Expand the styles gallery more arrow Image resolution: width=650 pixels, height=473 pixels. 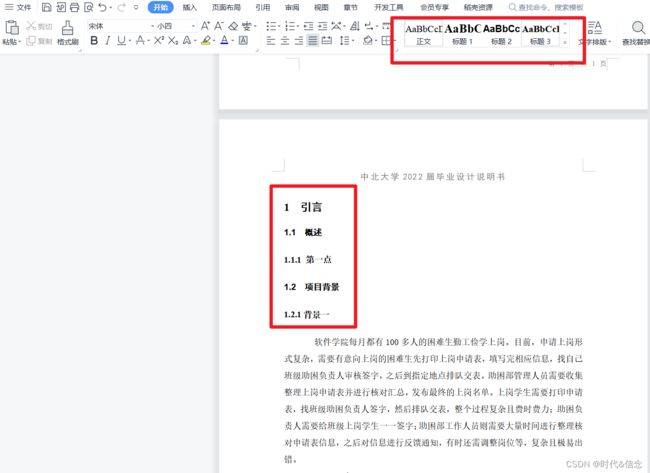(565, 42)
